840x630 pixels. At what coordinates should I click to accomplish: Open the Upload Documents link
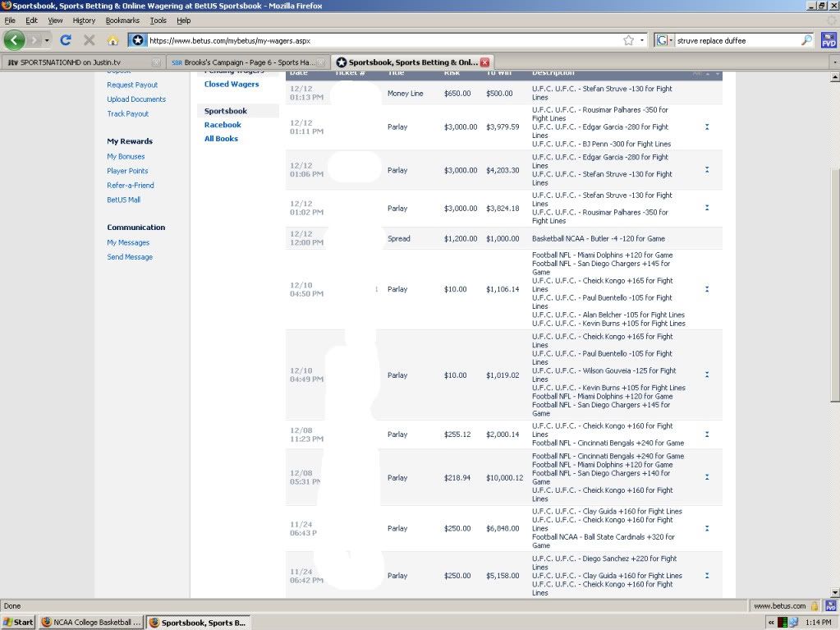point(136,99)
